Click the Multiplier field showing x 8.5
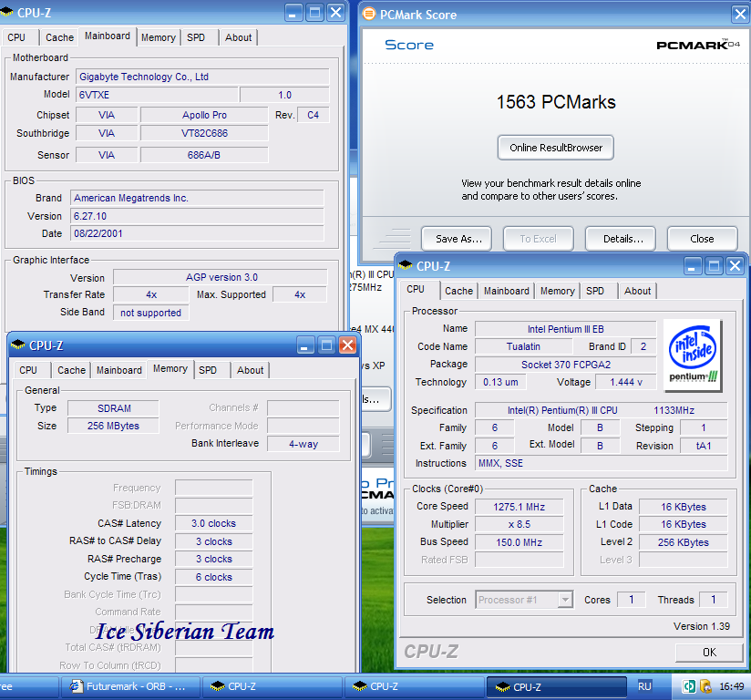This screenshot has width=751, height=700. coord(520,524)
